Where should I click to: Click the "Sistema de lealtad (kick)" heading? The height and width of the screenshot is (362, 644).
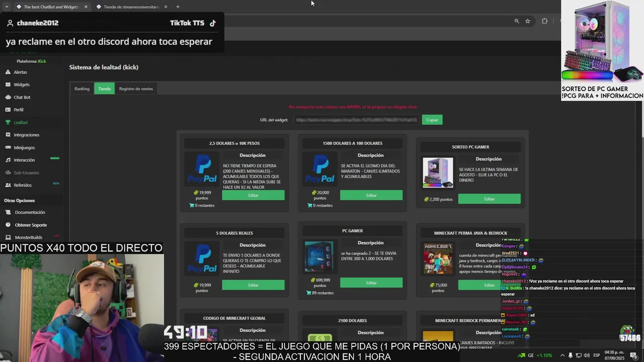pyautogui.click(x=104, y=67)
